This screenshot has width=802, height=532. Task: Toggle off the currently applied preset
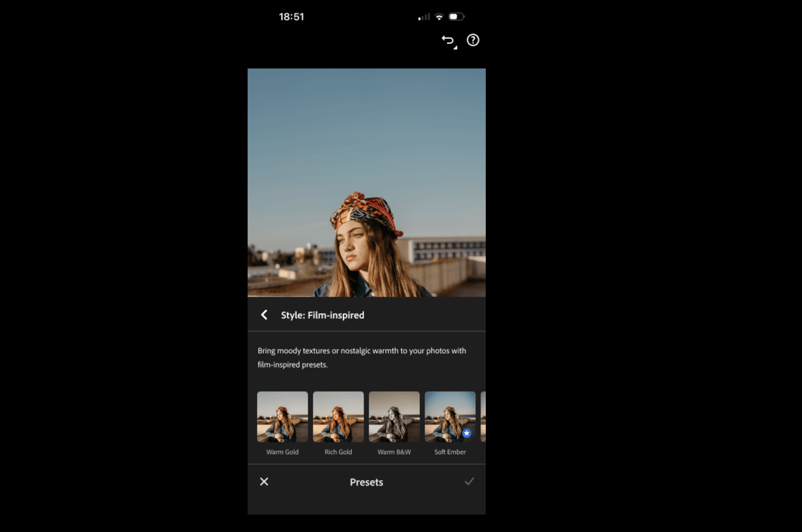coord(450,417)
